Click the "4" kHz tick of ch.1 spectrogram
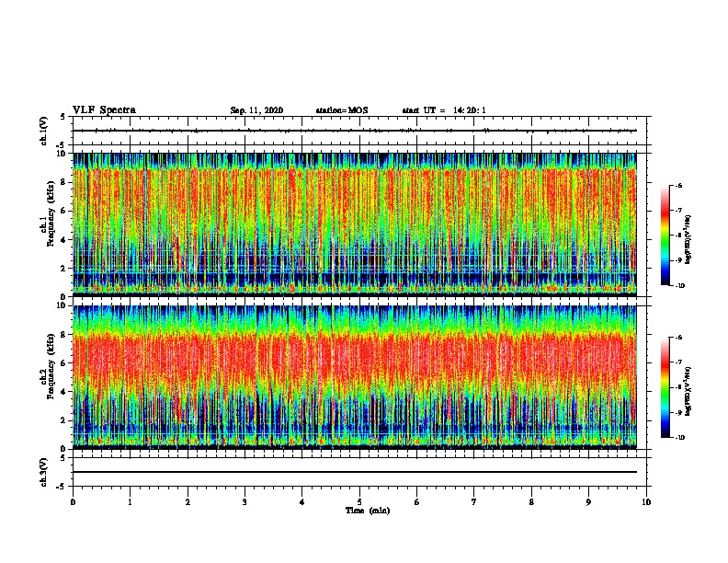The image size is (728, 563). [x=64, y=240]
